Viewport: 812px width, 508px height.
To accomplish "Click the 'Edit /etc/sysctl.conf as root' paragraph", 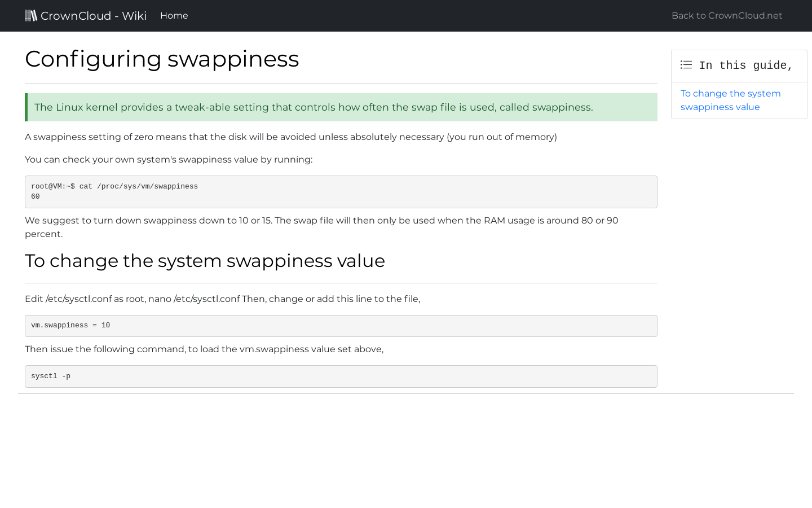I will pos(222,299).
